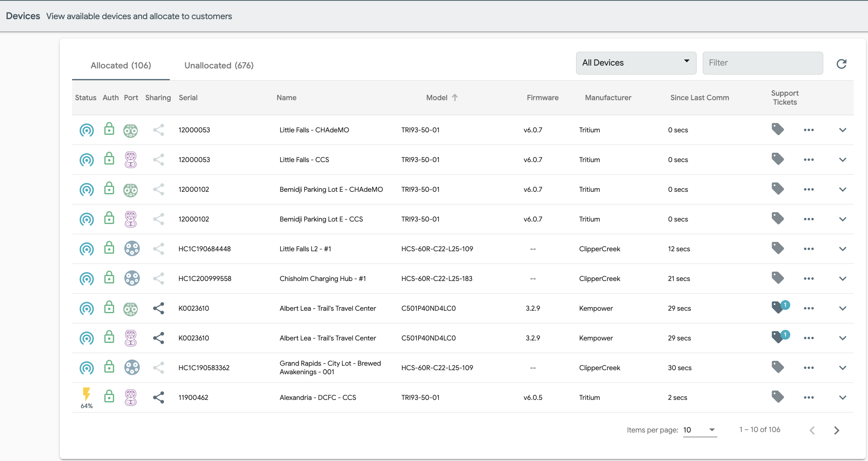Click port icon for Grand Rapids - City Lot row
The height and width of the screenshot is (461, 868).
tap(132, 367)
